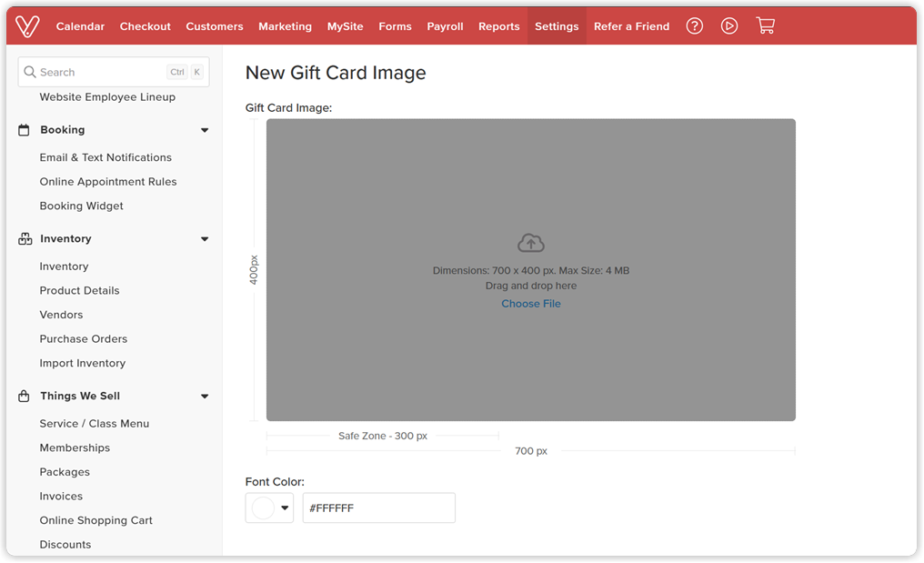Viewport: 924px width, 563px height.
Task: Click the Choose File link
Action: tap(531, 304)
